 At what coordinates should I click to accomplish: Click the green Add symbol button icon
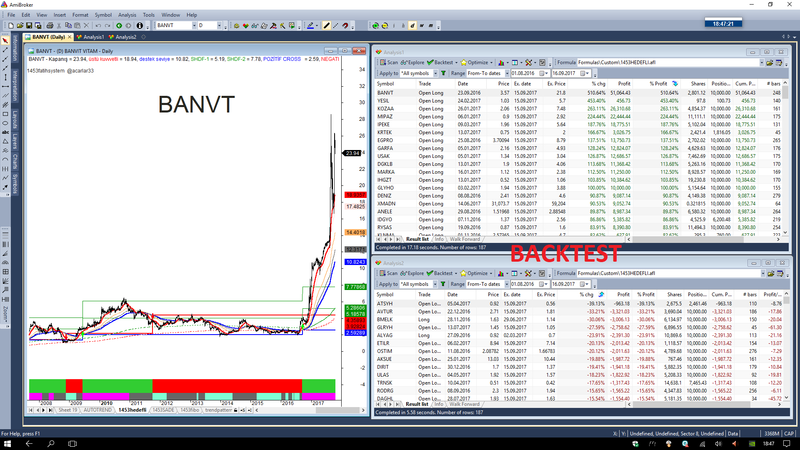119,26
